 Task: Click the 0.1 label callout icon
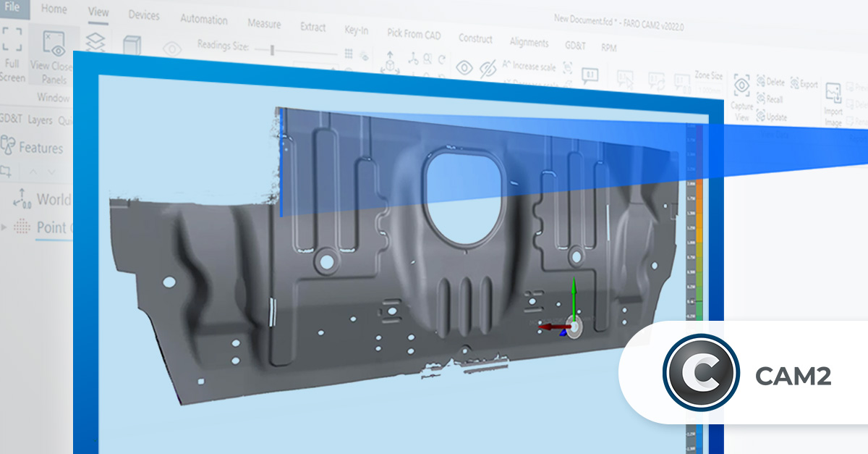point(590,75)
